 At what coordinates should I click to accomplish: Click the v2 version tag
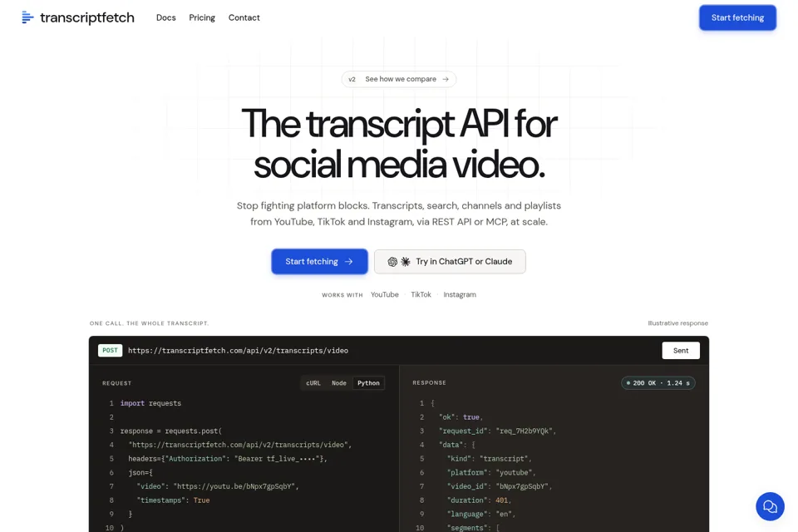(352, 80)
